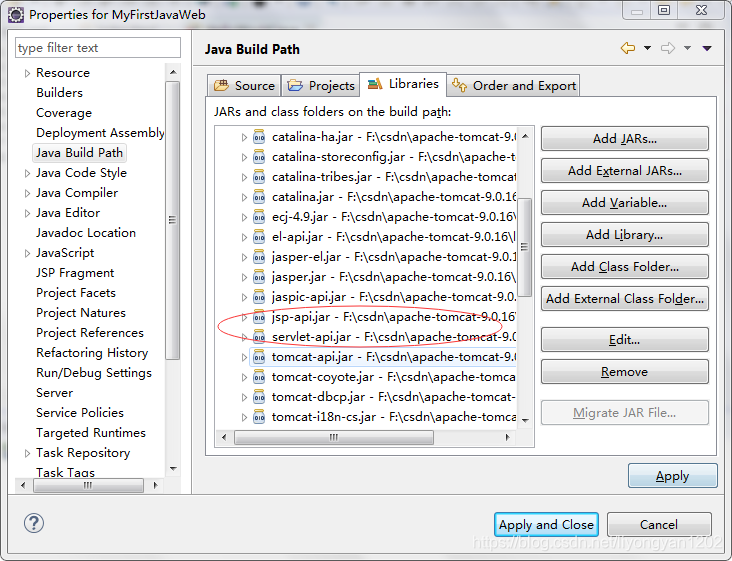This screenshot has width=732, height=561.
Task: Select Targeted Runtimes in the tree
Action: click(91, 433)
